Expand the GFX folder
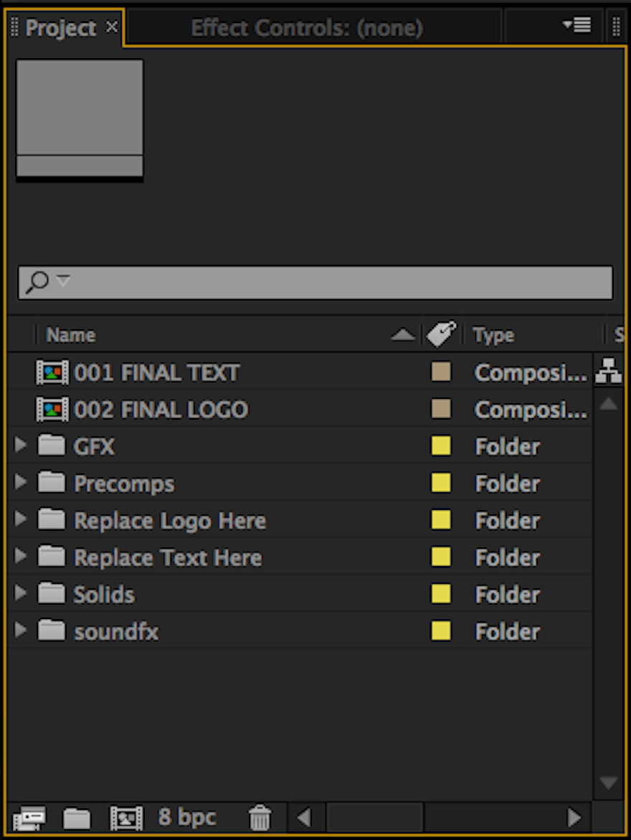This screenshot has height=840, width=631. point(20,446)
